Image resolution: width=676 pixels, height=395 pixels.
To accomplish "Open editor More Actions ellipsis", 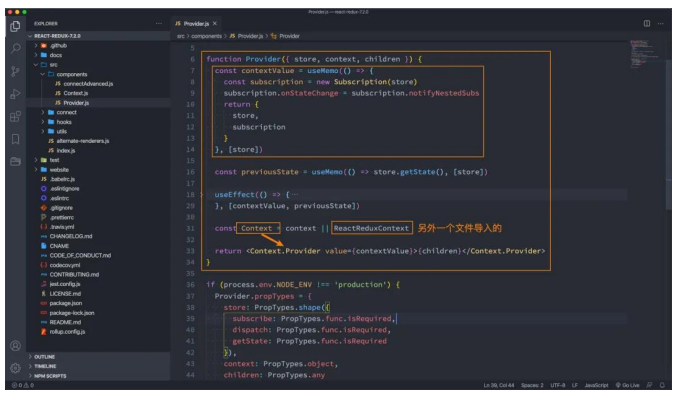I will (x=660, y=23).
